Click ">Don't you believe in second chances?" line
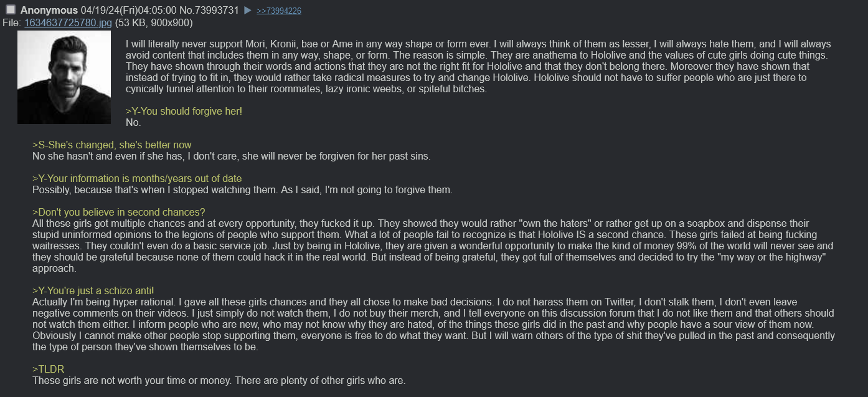Screen dimensions: 868x397 [119, 212]
